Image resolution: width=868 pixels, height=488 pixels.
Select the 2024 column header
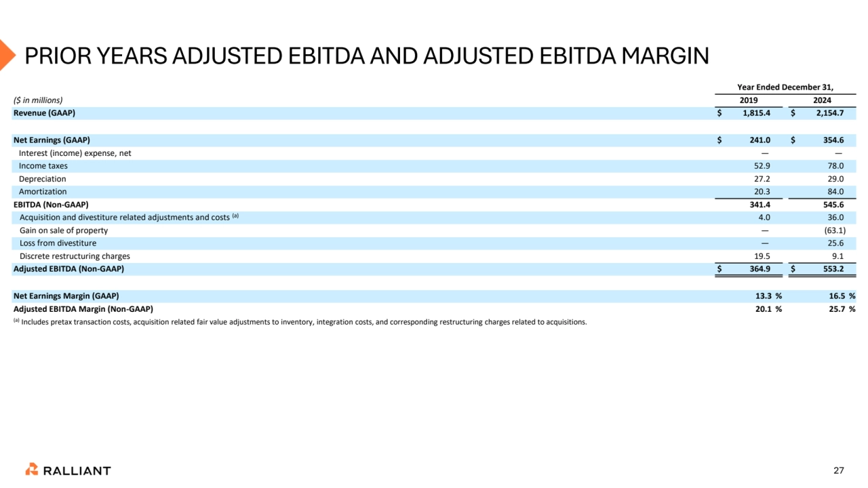click(822, 100)
